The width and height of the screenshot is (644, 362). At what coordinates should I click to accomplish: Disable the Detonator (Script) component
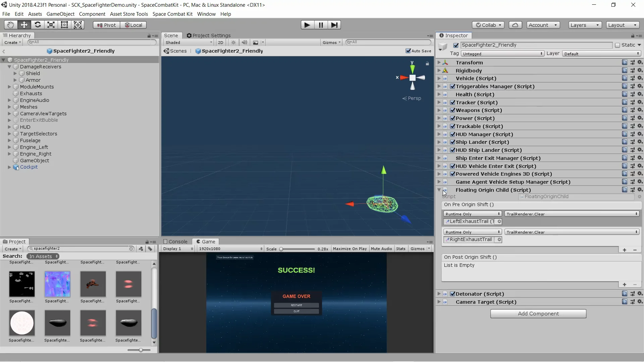tap(453, 294)
